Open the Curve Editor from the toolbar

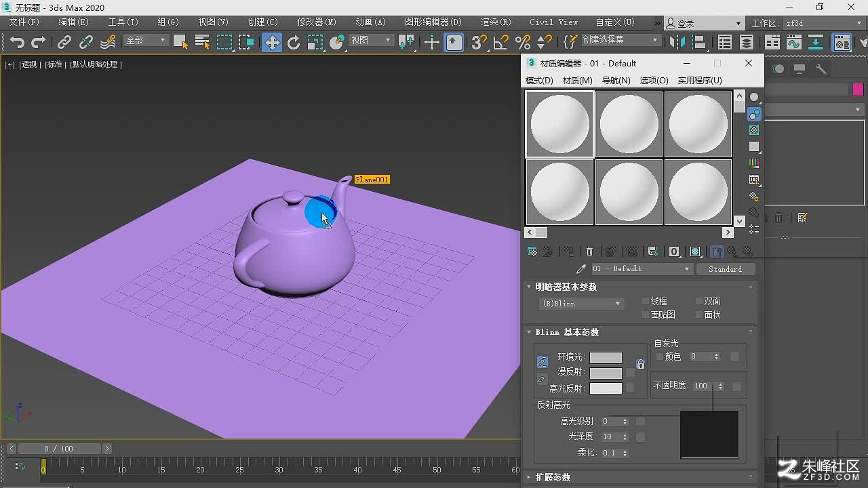(x=794, y=43)
